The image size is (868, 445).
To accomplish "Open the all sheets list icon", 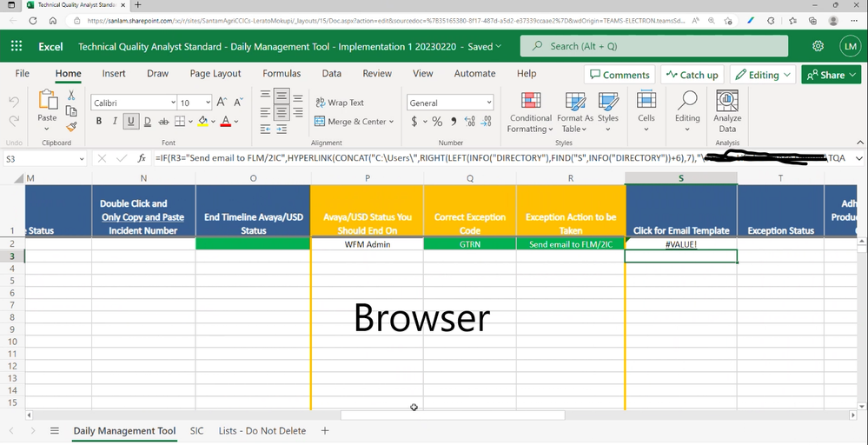I will [54, 430].
